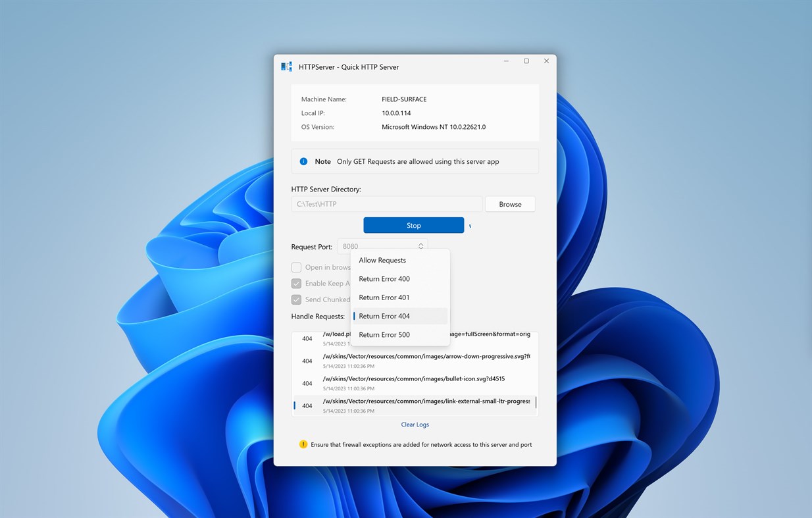
Task: Toggle the Open in browser checkbox
Action: [x=297, y=267]
